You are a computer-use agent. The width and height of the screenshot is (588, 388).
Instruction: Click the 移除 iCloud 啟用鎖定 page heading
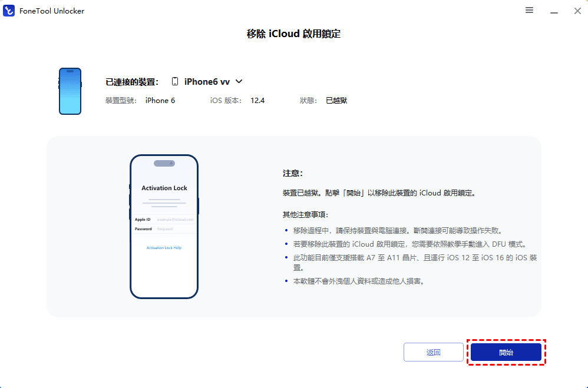point(293,34)
